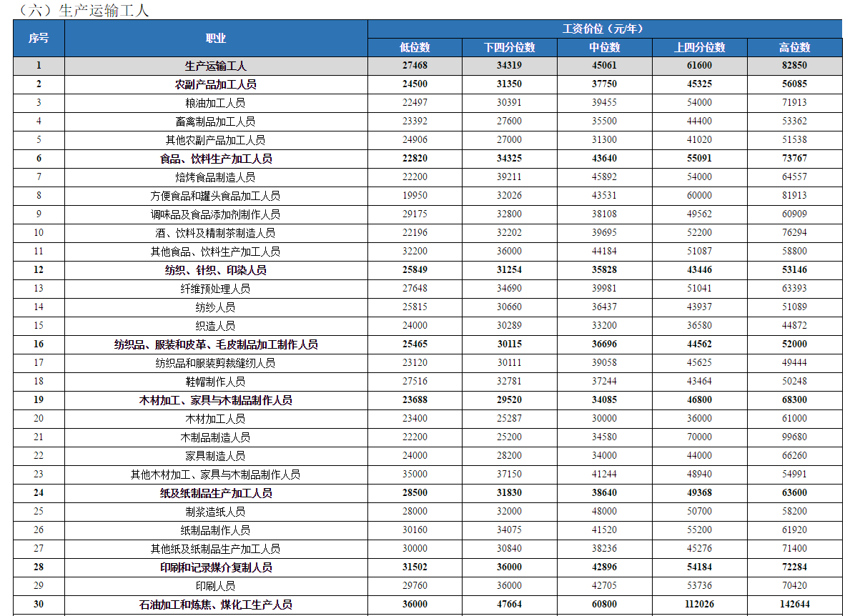Select the 生产运输工人 row cell
The width and height of the screenshot is (855, 616).
pyautogui.click(x=216, y=66)
